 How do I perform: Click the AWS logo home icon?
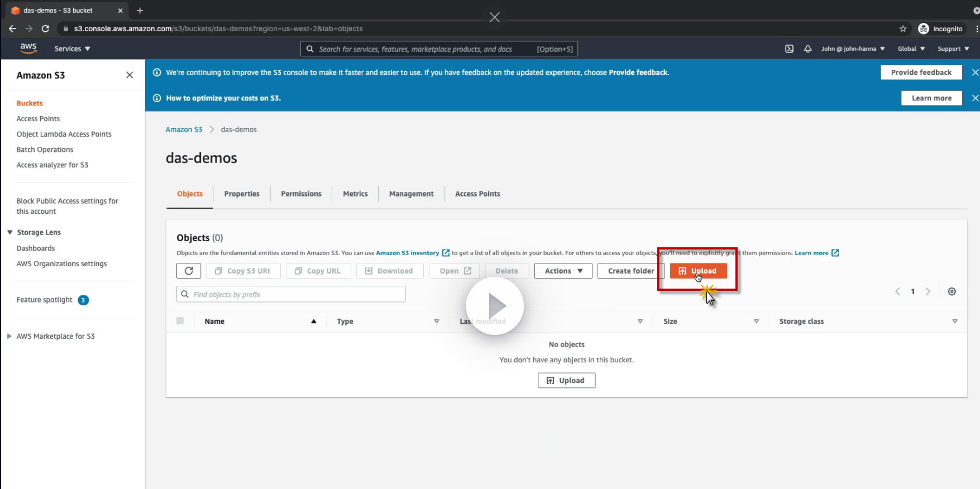[x=28, y=49]
